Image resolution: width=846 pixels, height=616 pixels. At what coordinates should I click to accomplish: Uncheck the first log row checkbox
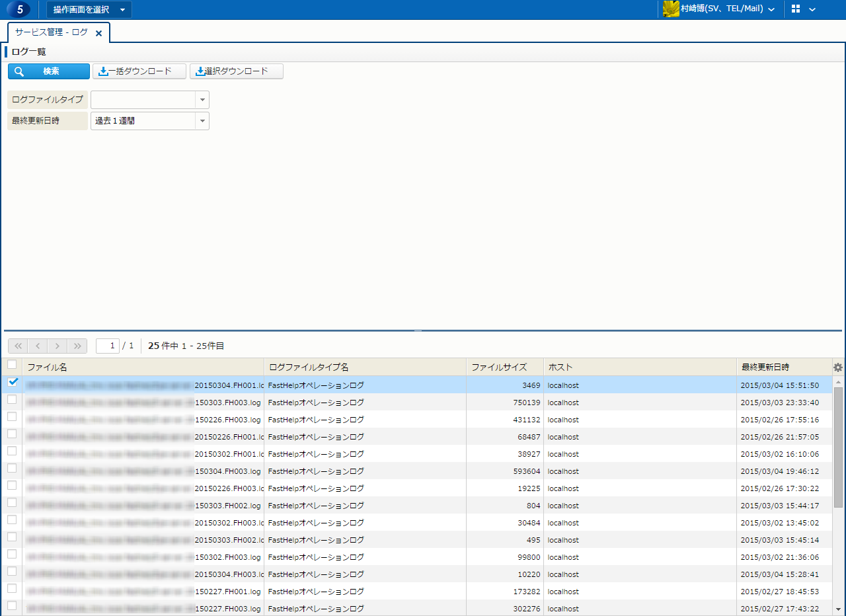12,383
